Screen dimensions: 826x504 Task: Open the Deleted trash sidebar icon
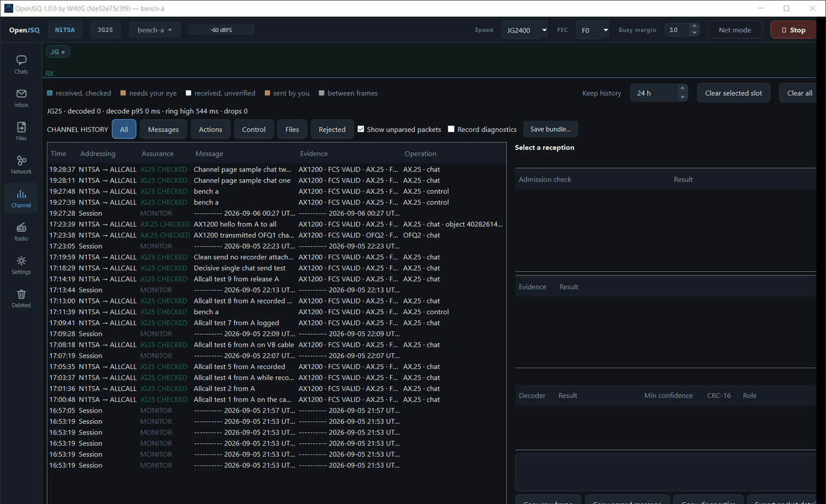click(21, 298)
